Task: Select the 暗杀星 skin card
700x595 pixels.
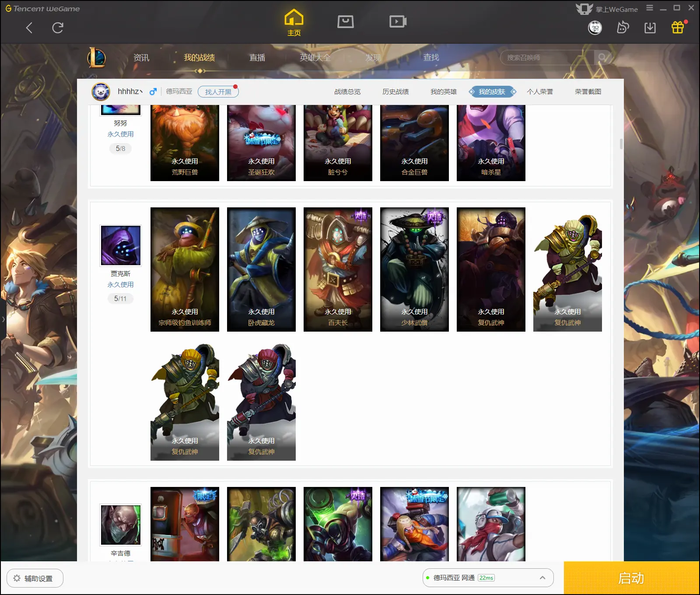Action: tap(491, 143)
